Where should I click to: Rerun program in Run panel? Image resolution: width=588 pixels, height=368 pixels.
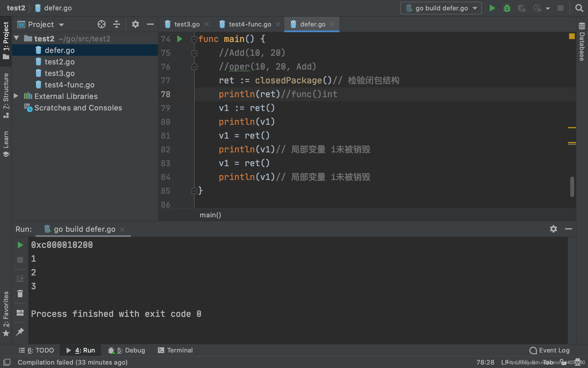point(20,245)
